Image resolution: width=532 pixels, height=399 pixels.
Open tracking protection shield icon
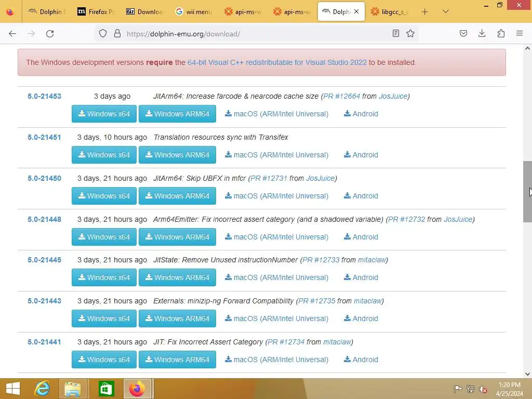click(x=103, y=34)
